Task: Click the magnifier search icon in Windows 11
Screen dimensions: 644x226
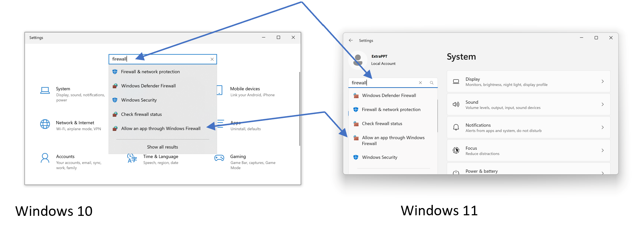Action: click(x=432, y=83)
